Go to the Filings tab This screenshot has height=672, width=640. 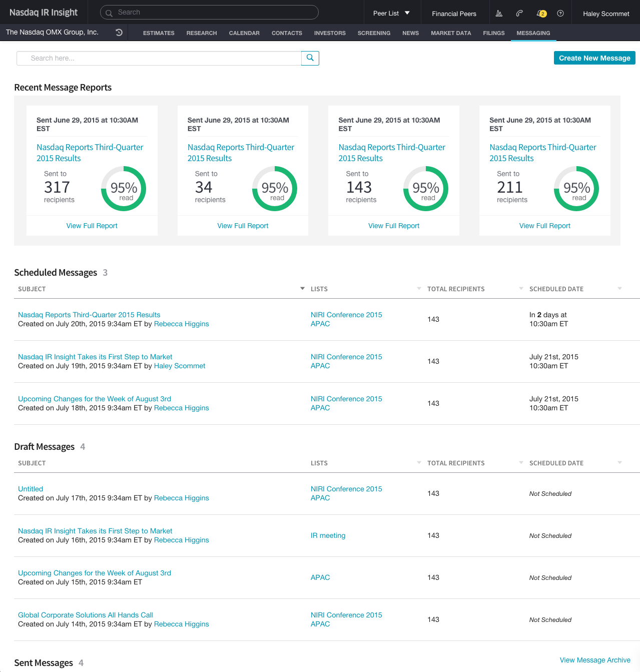[494, 33]
